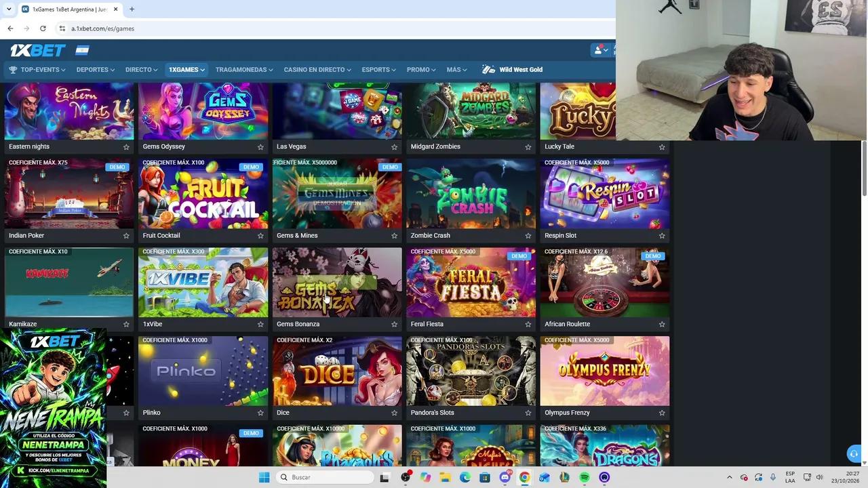Open the Feral Fiesta game thumbnail
868x488 pixels.
point(471,282)
